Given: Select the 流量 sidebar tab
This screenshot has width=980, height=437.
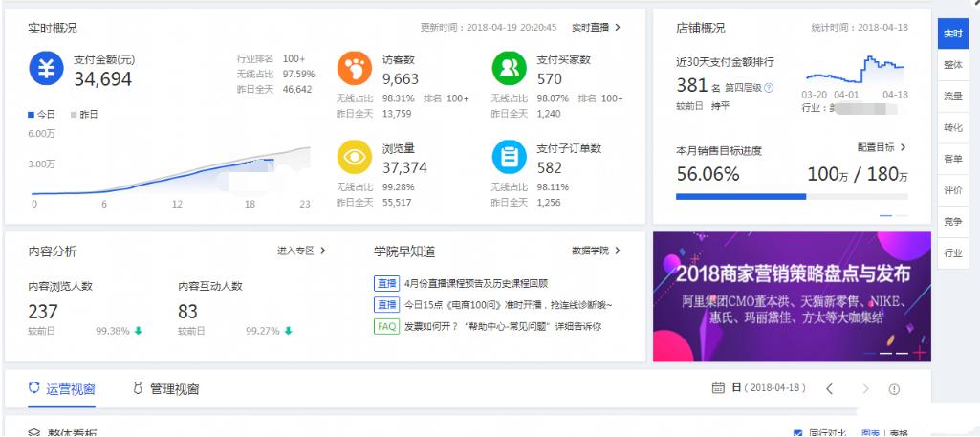Looking at the screenshot, I should pyautogui.click(x=953, y=97).
